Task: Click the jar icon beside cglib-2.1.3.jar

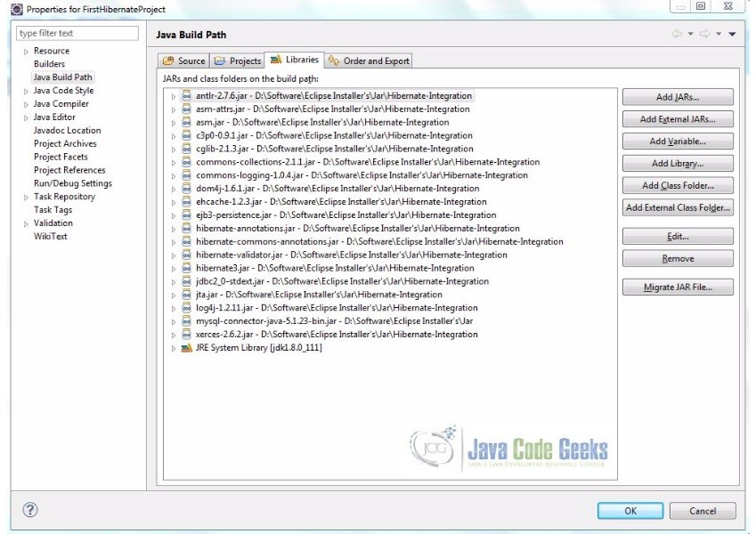Action: [186, 149]
